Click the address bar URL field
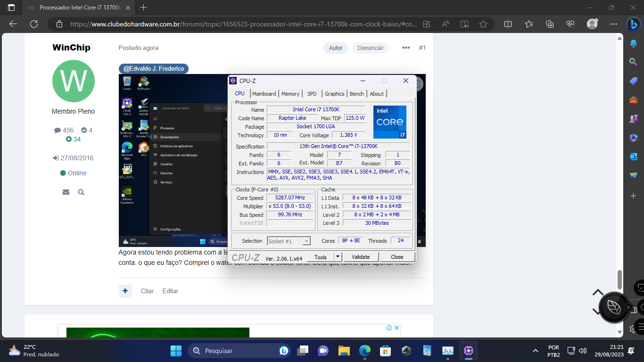Screen dimensions: 644x362 [243, 24]
